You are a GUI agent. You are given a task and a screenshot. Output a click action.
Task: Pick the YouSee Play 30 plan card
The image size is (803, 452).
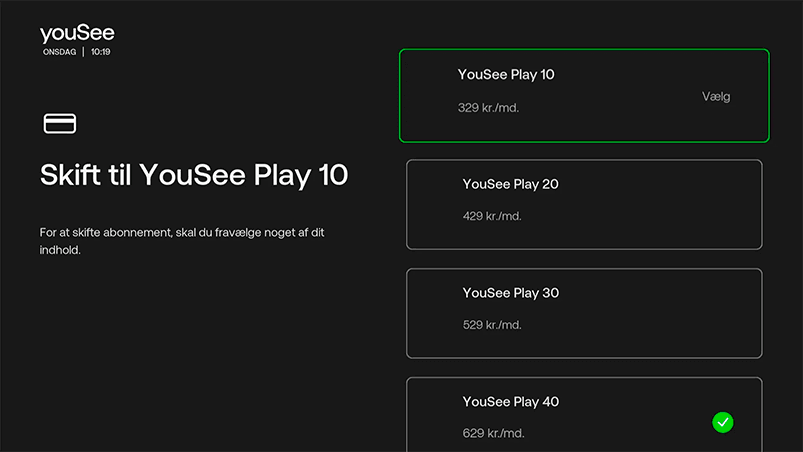point(584,313)
